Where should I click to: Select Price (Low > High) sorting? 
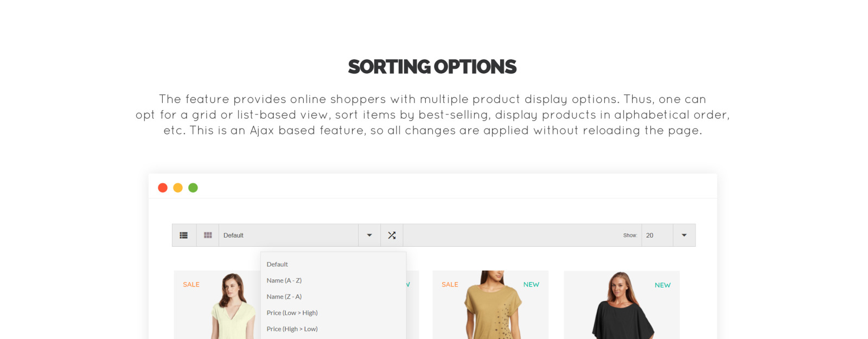[x=292, y=313]
